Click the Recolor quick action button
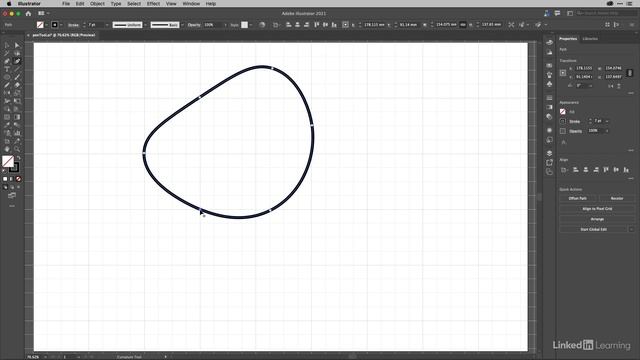 click(617, 198)
